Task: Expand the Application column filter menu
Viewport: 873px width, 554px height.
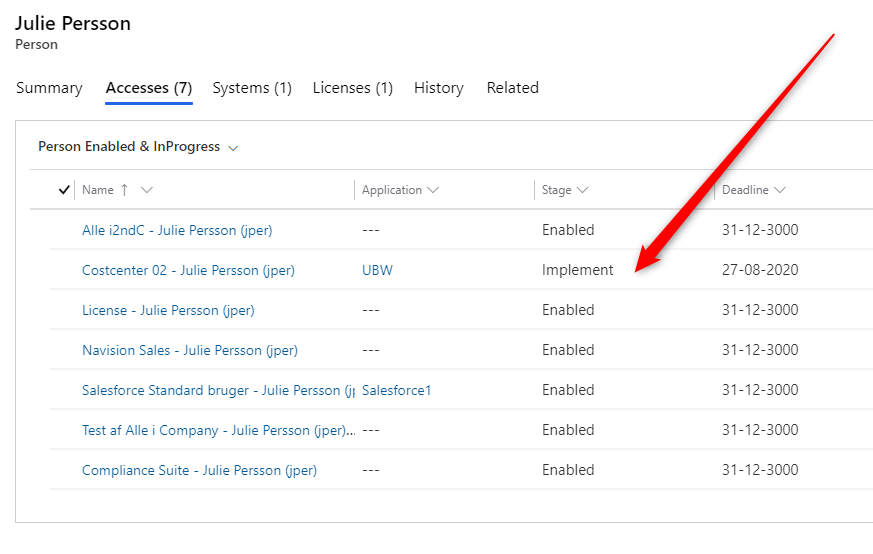Action: point(432,190)
